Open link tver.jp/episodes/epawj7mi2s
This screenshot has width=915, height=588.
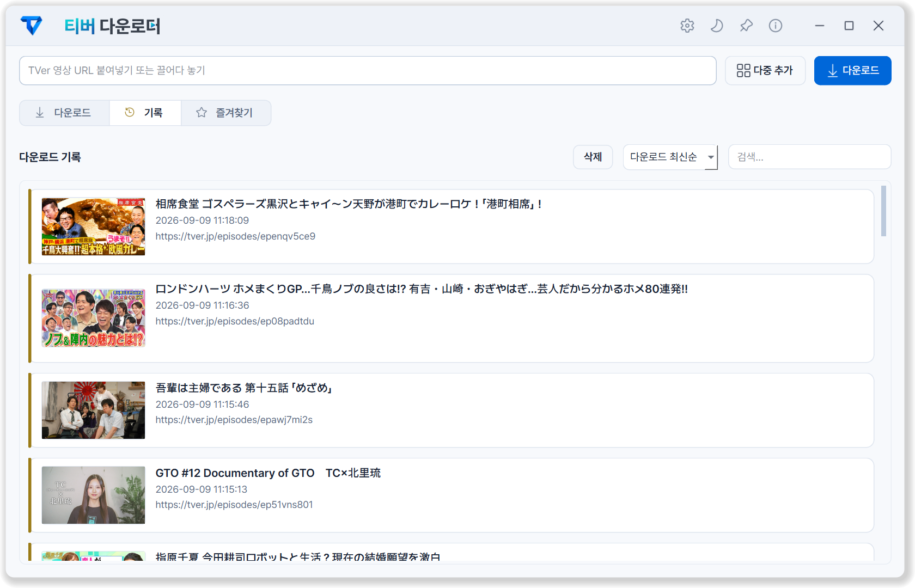[234, 420]
